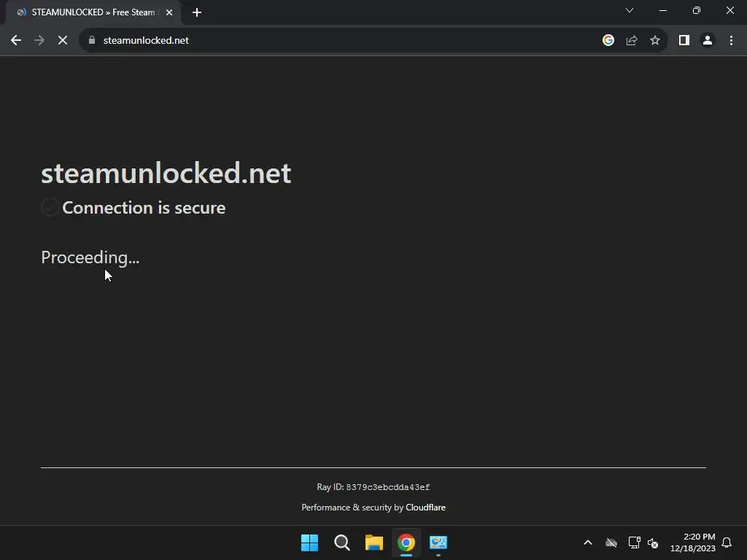Click the Connection is secure checkmark
This screenshot has height=560, width=747.
click(x=50, y=208)
